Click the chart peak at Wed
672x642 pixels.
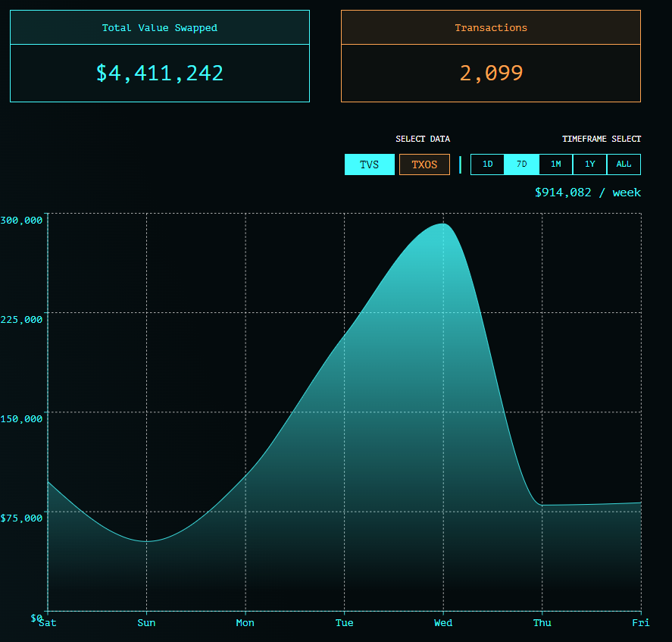pos(443,224)
